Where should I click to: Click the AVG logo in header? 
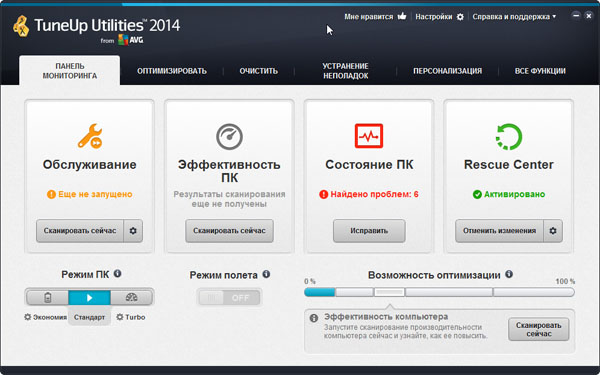click(x=130, y=40)
